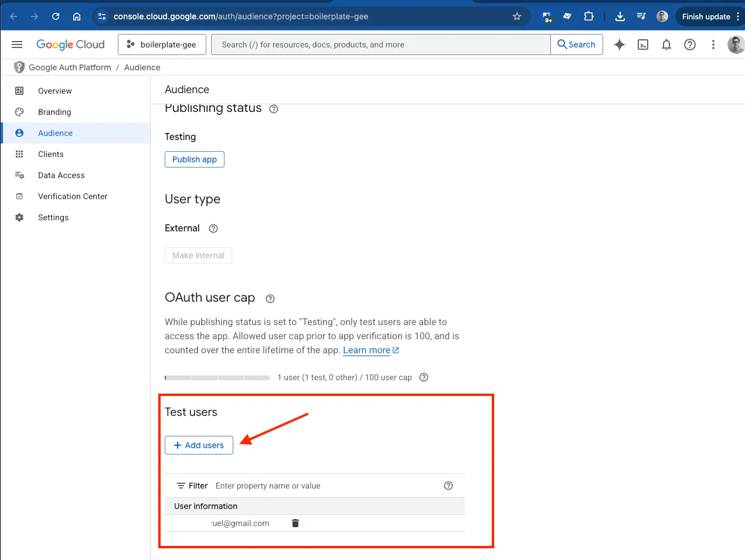The width and height of the screenshot is (745, 560).
Task: Click help icon next to Publishing status
Action: tap(274, 109)
